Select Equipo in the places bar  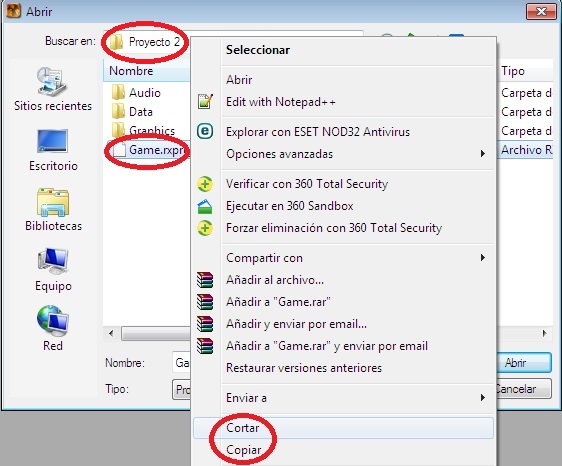pos(53,270)
